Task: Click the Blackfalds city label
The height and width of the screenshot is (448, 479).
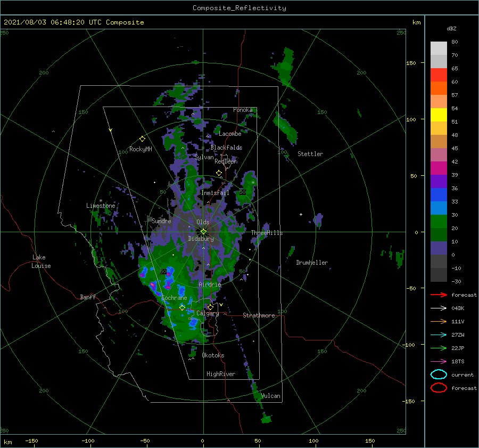Action: tap(226, 148)
